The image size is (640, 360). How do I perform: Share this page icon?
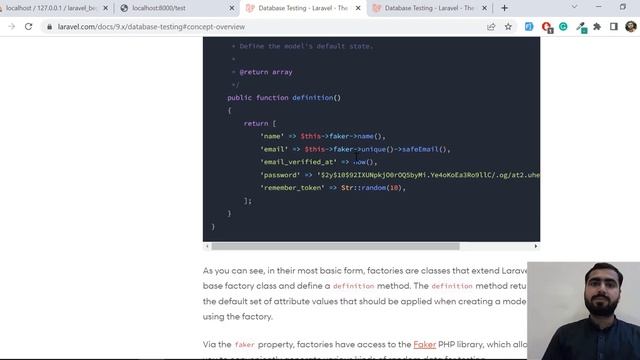[491, 27]
